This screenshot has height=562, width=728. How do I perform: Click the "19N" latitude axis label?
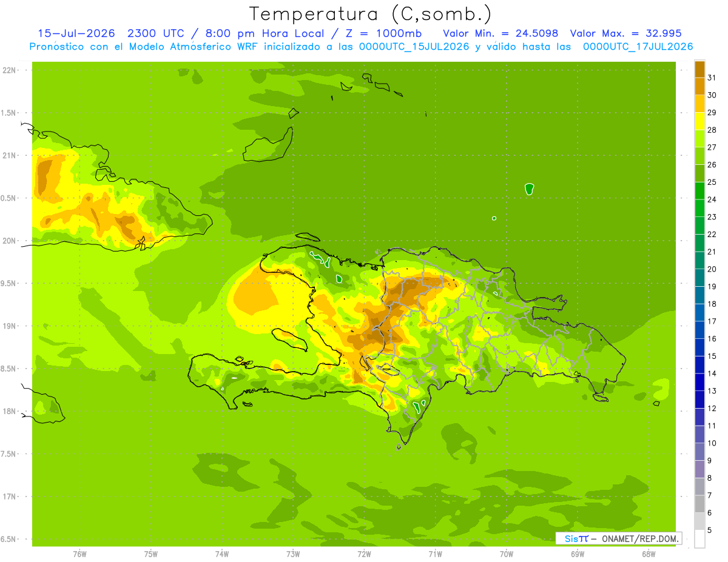[9, 326]
